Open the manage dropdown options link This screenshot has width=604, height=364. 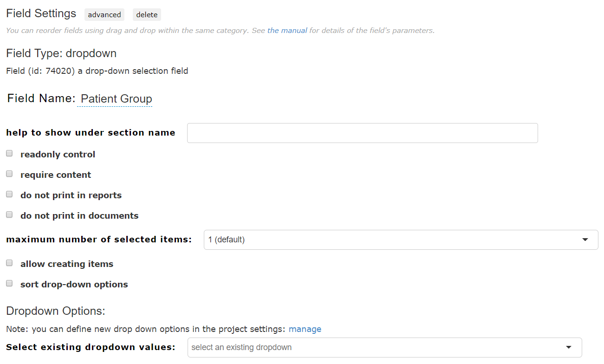click(305, 329)
